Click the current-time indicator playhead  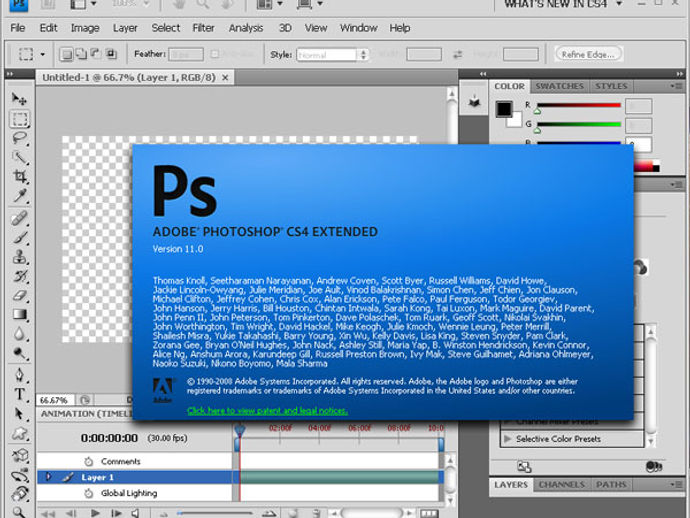tap(239, 430)
